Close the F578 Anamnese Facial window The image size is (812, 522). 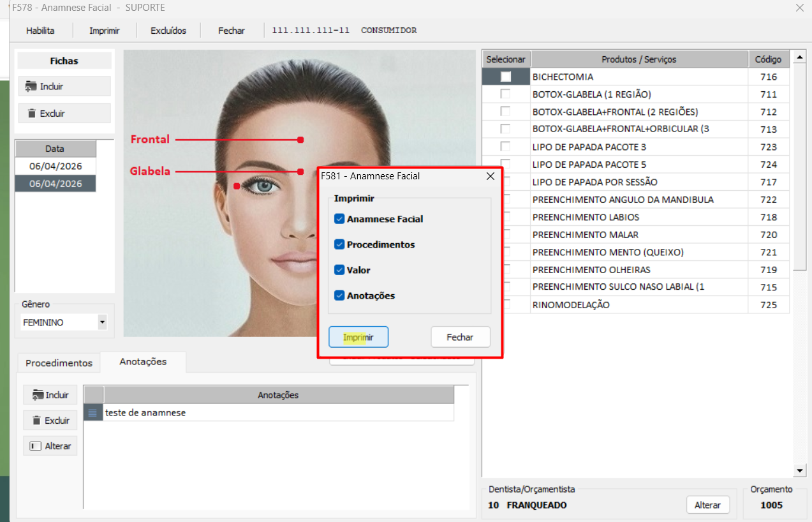tap(800, 8)
